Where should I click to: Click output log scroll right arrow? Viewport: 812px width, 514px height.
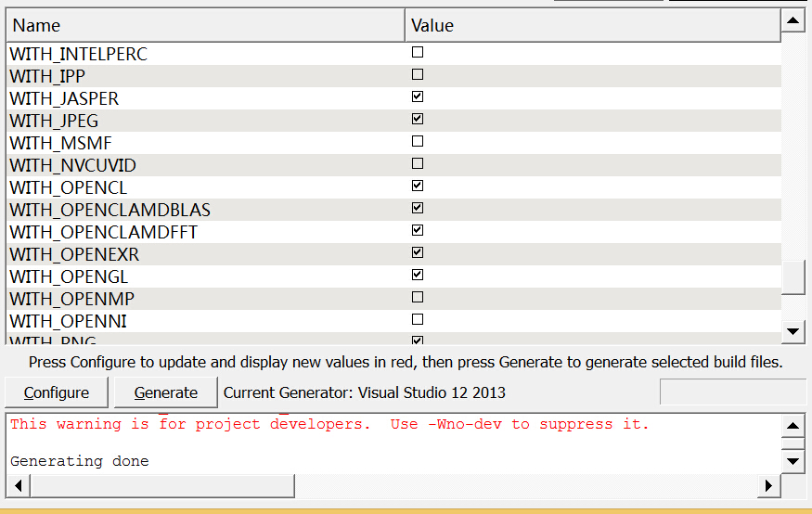[x=768, y=485]
